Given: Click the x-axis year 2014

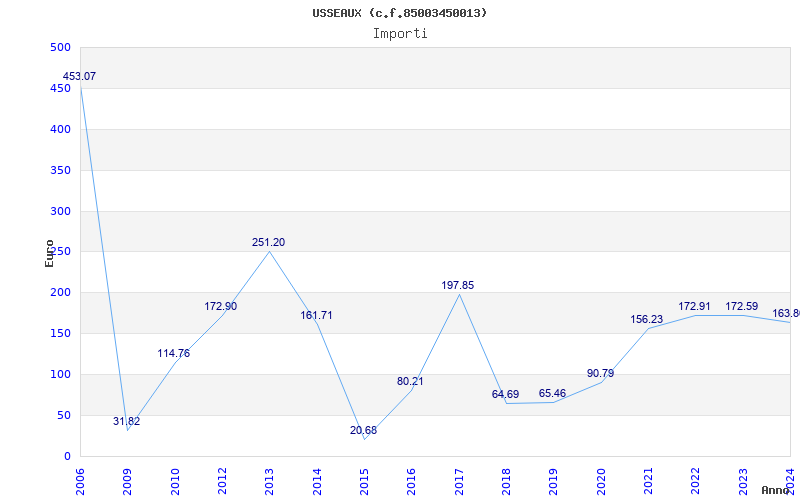Looking at the screenshot, I should pos(317,481).
